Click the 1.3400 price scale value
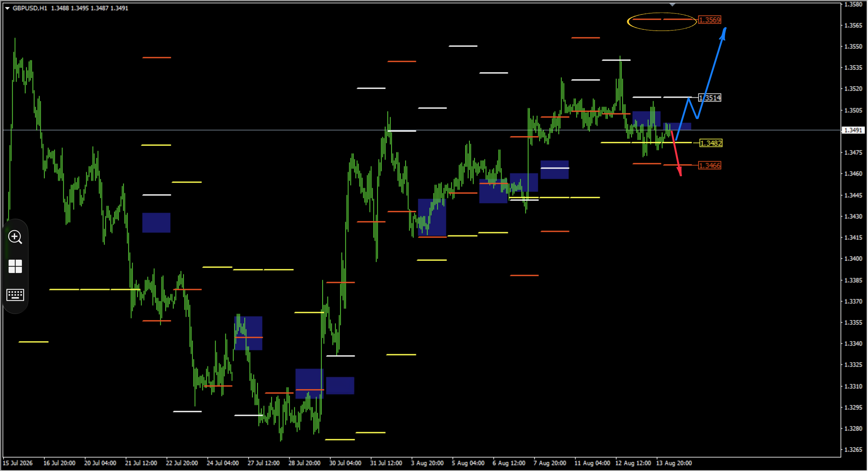868x471 pixels. click(x=853, y=259)
